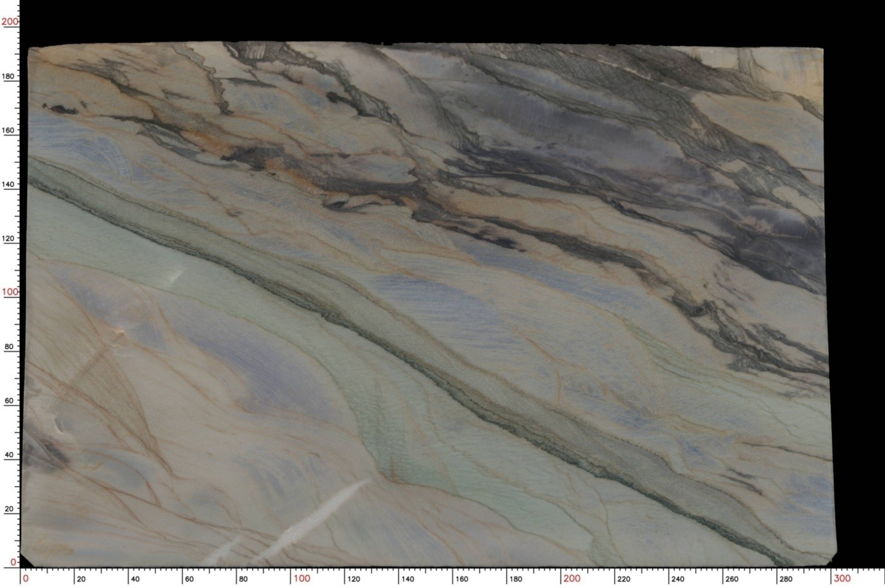
Task: Click the 140 label on vertical ruler
Action: click(x=8, y=184)
